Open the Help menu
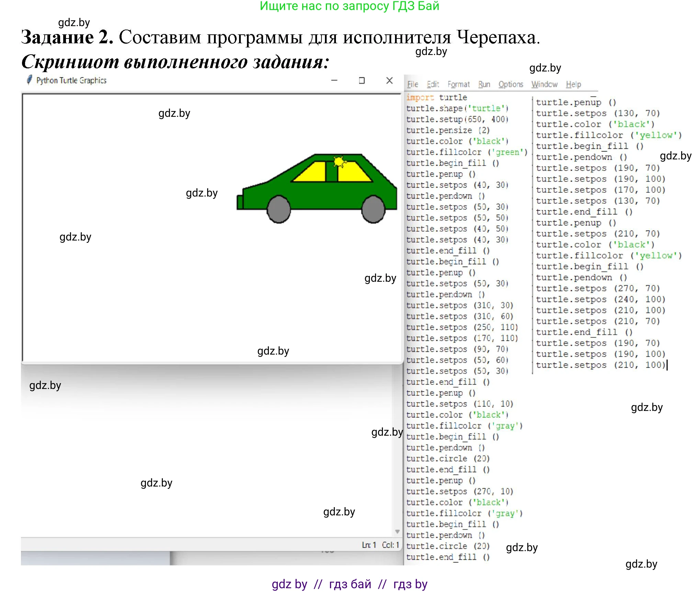This screenshot has height=592, width=700. point(573,84)
